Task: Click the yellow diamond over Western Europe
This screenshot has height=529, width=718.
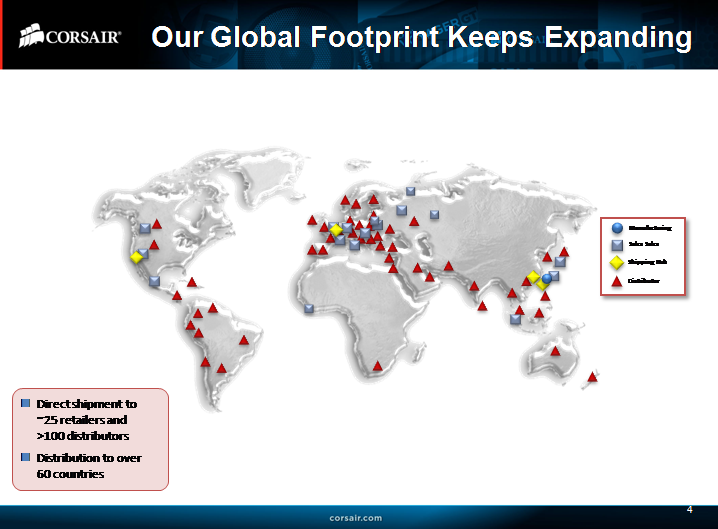Action: pyautogui.click(x=336, y=230)
